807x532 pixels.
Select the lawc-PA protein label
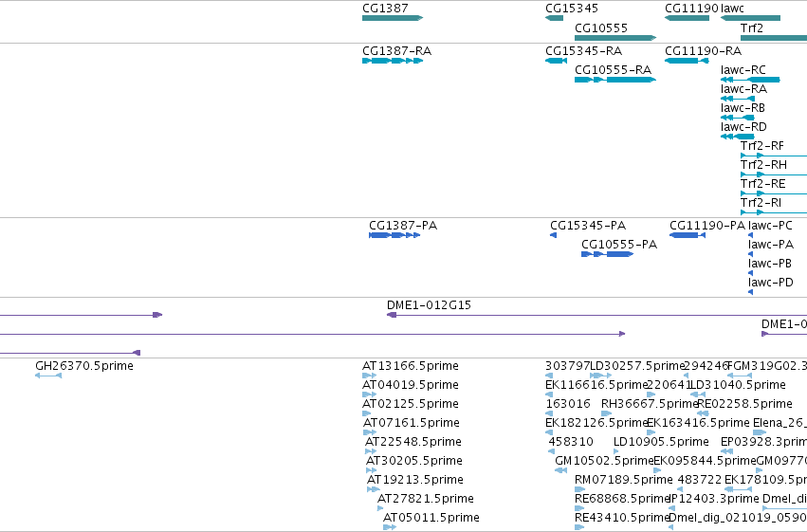770,245
